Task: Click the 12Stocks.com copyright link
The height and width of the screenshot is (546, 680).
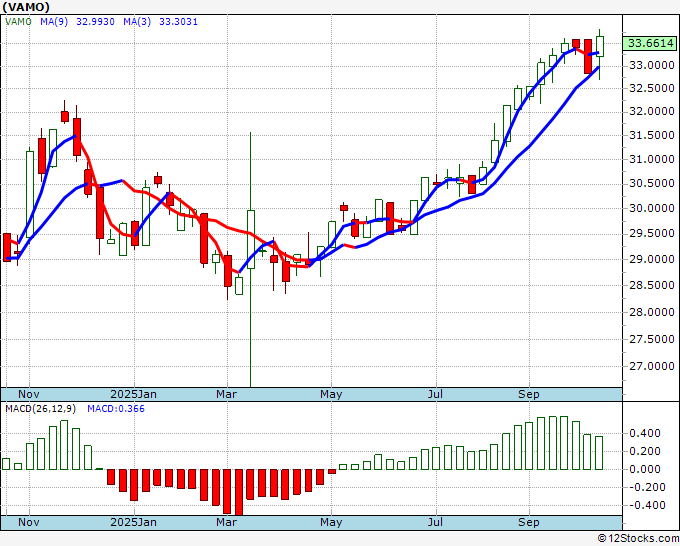Action: point(638,538)
